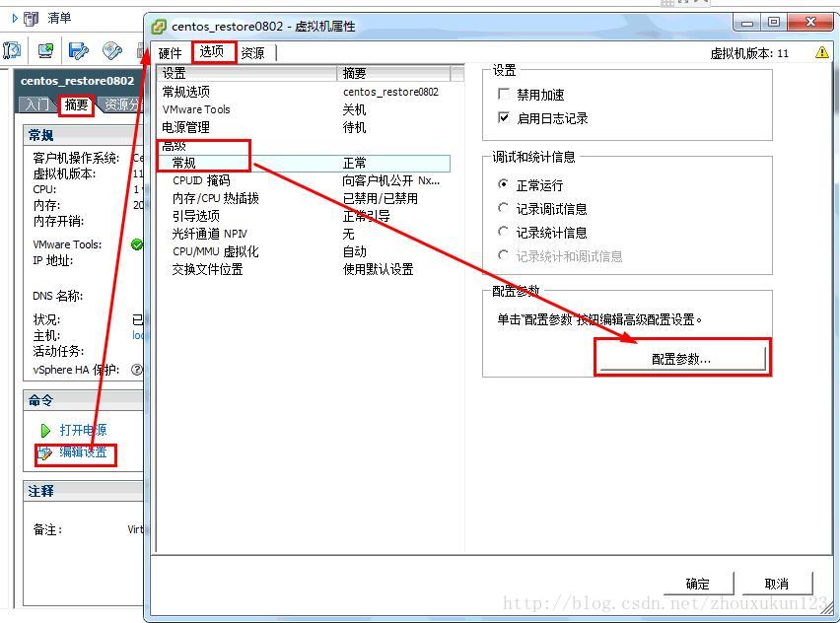Expand the 清单 inventory arrow
840x623 pixels.
(15, 19)
